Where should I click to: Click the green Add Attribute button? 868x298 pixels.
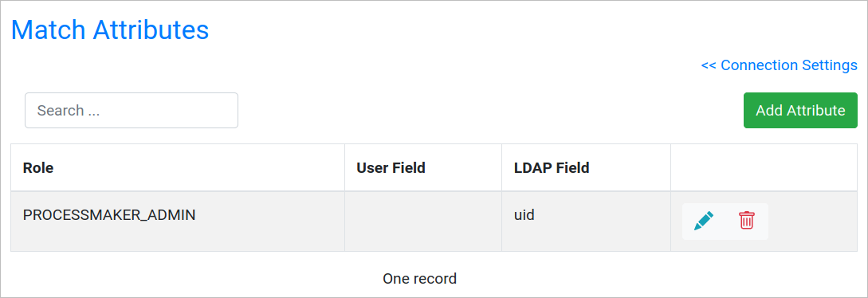click(800, 110)
